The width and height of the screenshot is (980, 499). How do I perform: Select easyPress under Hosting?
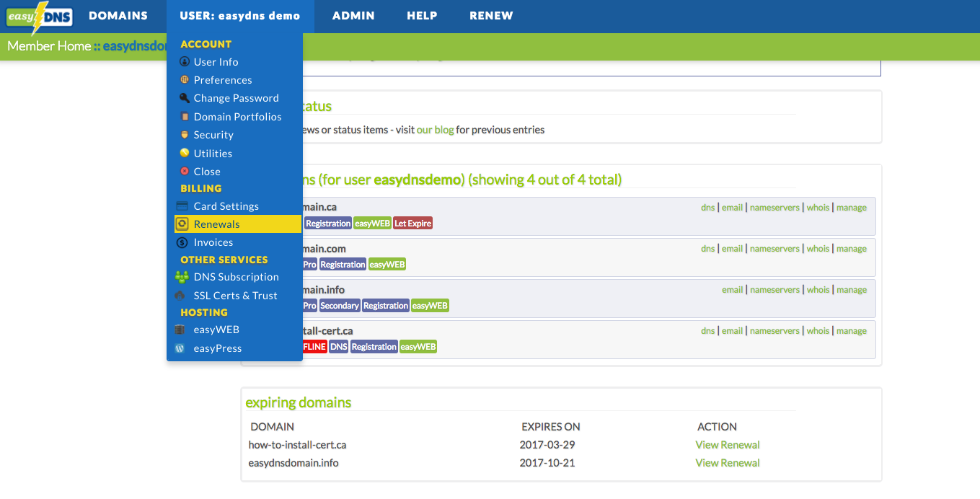click(x=217, y=348)
